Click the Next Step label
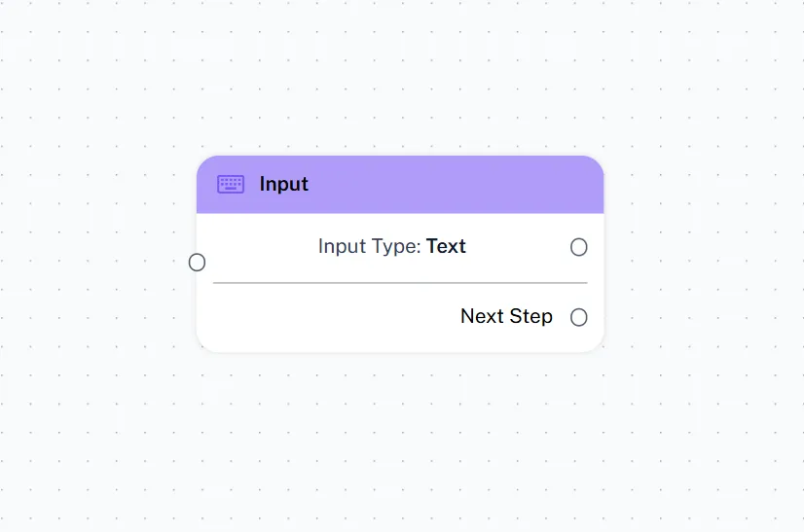Viewport: 804px width, 532px height. tap(506, 317)
